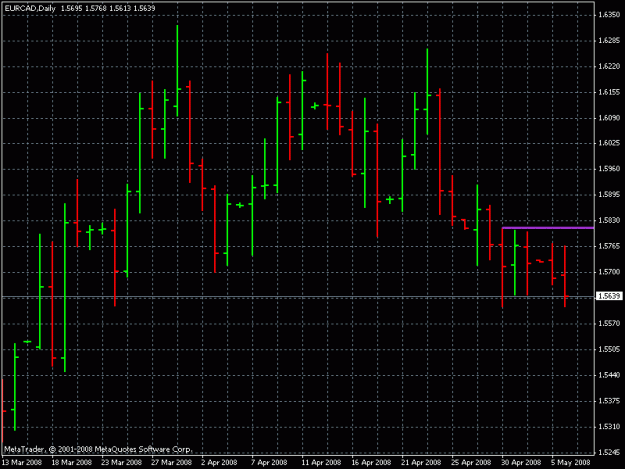Screen dimensions: 625x469
Task: Click the horizontal current price line at 1.5639
Action: click(298, 297)
